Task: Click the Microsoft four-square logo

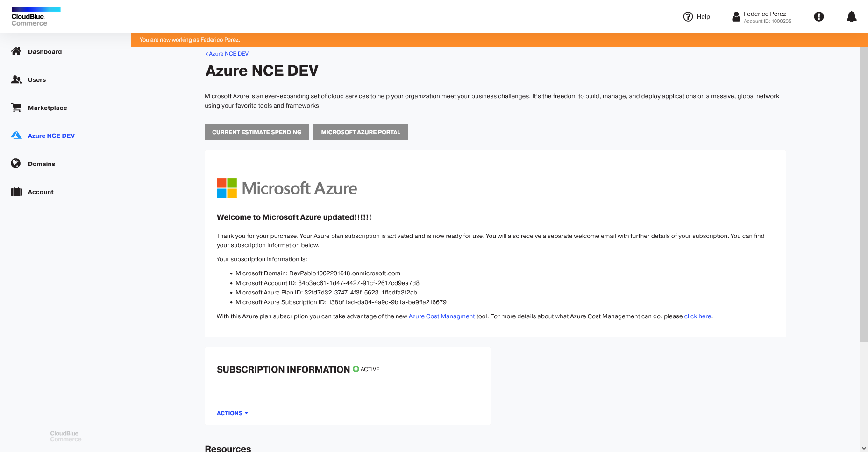Action: pos(227,188)
